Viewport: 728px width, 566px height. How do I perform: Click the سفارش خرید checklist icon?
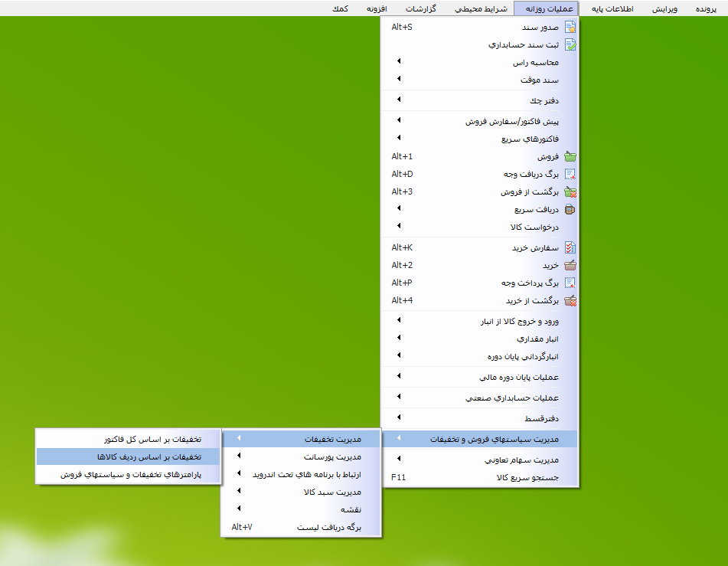coord(570,248)
